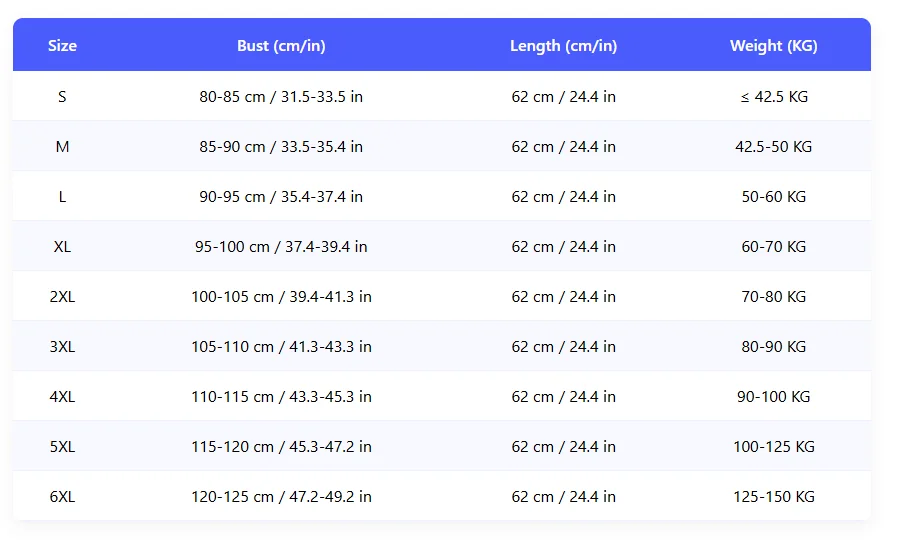Viewport: 899px width, 544px height.
Task: Click the Weight (KG) column header
Action: pos(773,46)
